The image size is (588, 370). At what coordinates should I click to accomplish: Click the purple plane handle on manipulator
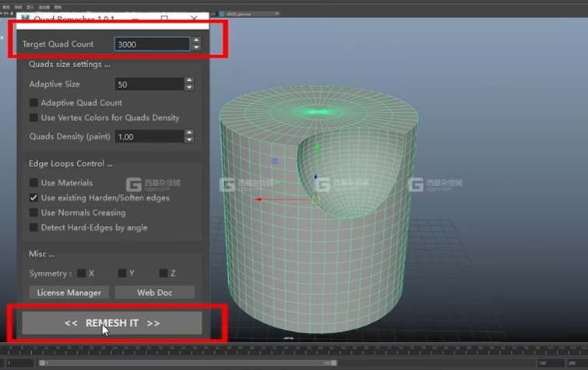(x=274, y=161)
